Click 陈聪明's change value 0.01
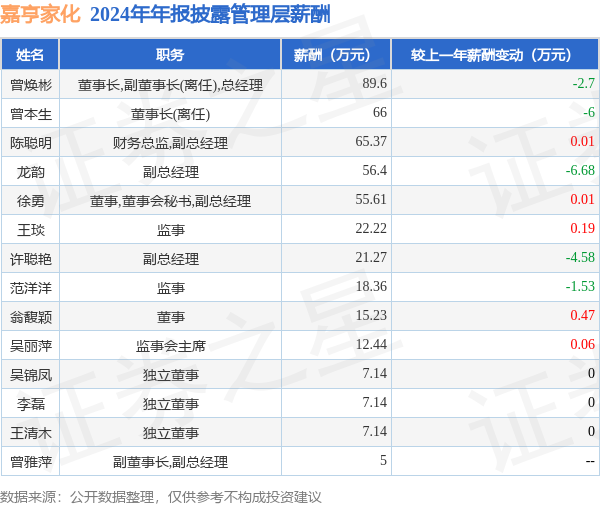 pyautogui.click(x=582, y=141)
